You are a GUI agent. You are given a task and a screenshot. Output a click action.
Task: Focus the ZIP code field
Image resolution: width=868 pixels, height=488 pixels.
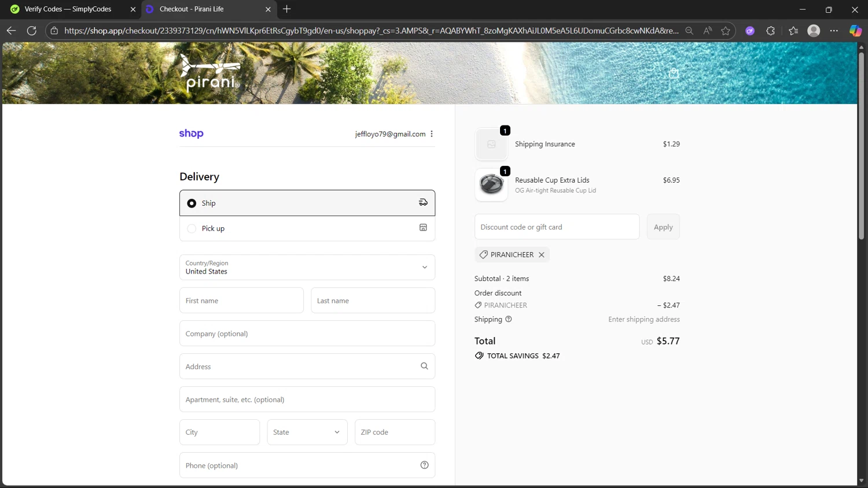(x=395, y=432)
